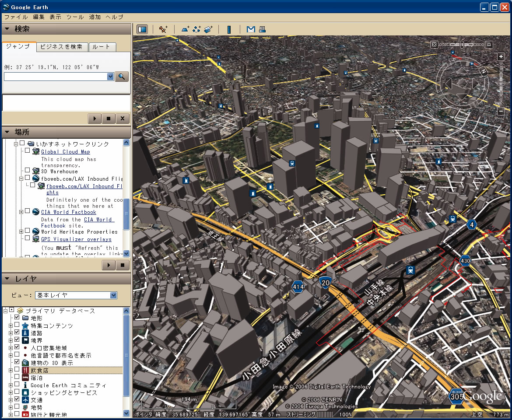512x420 pixels.
Task: Zoom out with the minus button
Action: (501, 111)
